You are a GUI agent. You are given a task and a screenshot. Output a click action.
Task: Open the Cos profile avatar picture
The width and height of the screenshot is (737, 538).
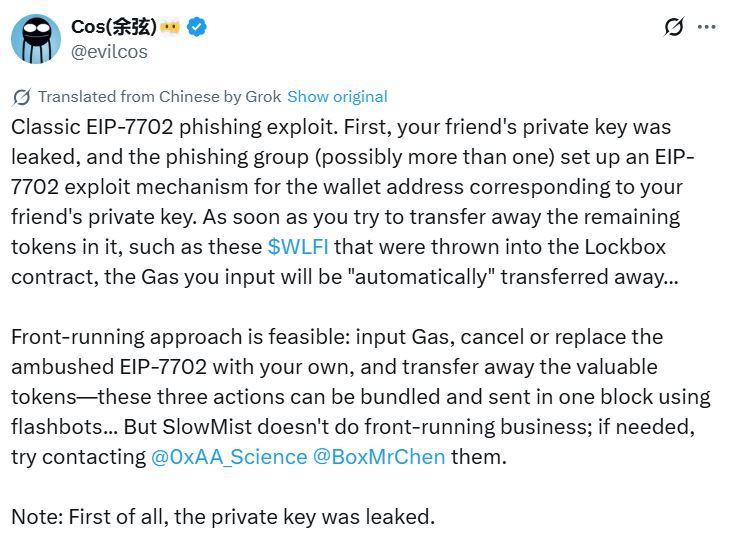point(36,39)
